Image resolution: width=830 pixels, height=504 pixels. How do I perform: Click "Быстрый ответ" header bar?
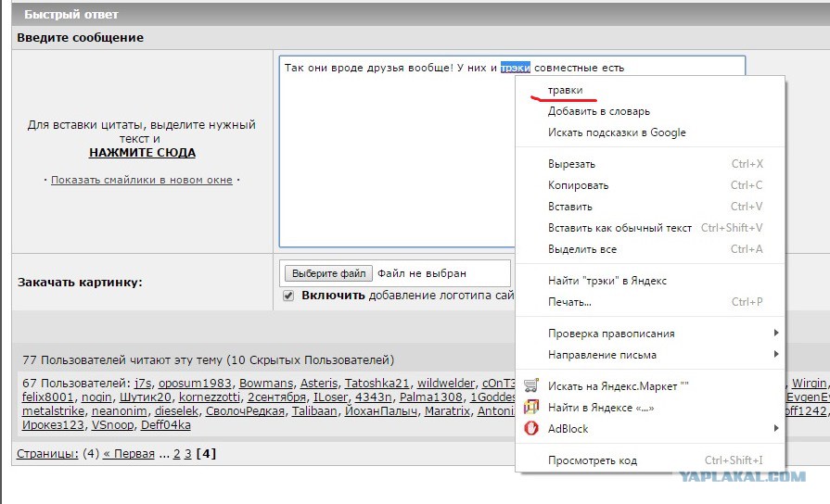pyautogui.click(x=421, y=14)
